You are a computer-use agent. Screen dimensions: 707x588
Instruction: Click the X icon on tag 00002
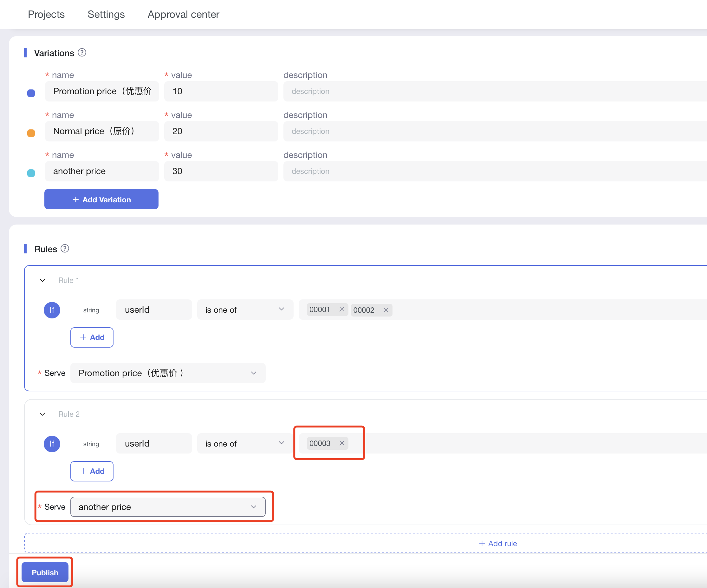coord(386,310)
